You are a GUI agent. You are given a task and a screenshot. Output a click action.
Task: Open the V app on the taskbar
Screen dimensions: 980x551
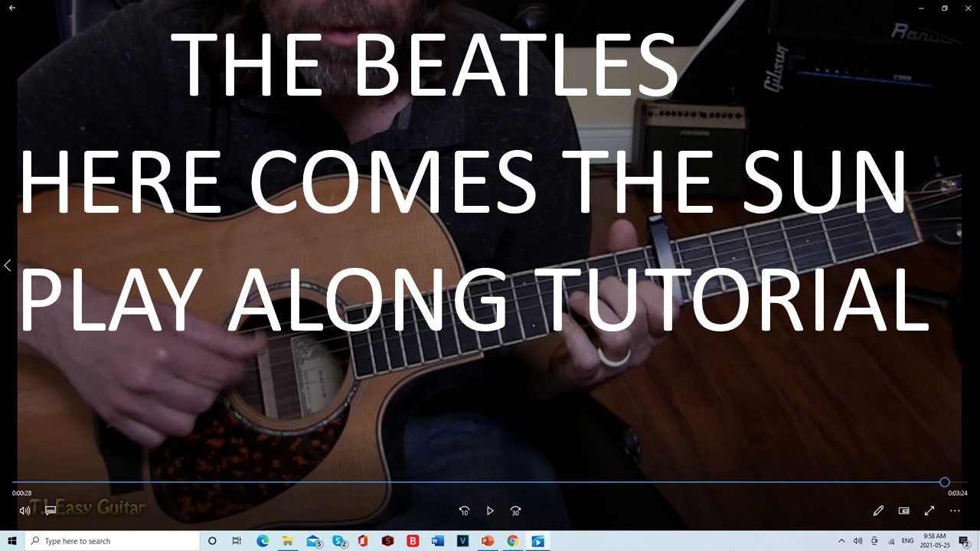[462, 541]
